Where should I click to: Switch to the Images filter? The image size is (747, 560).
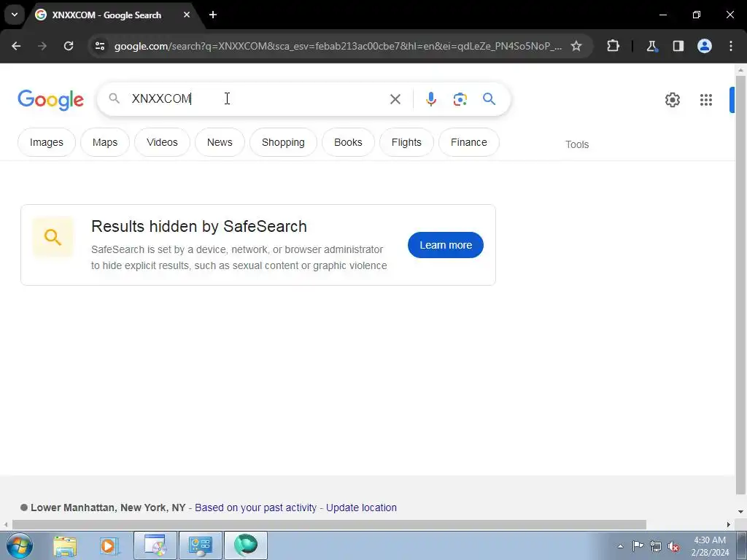click(x=46, y=142)
